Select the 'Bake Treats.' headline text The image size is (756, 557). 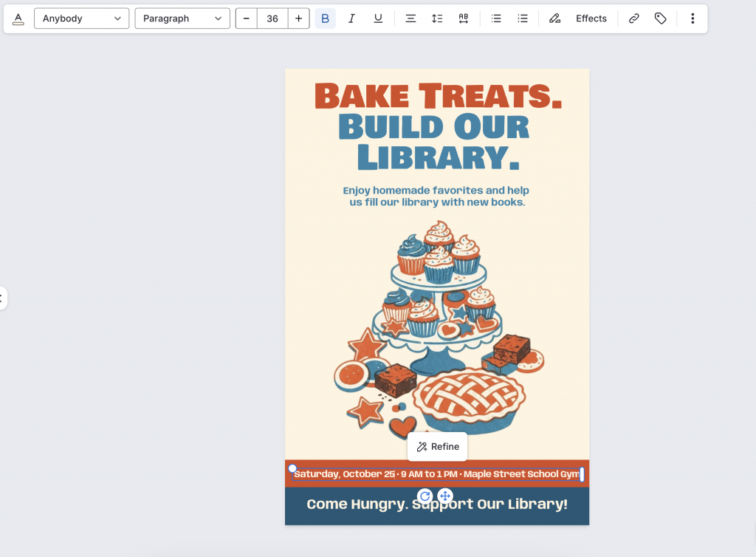[438, 95]
